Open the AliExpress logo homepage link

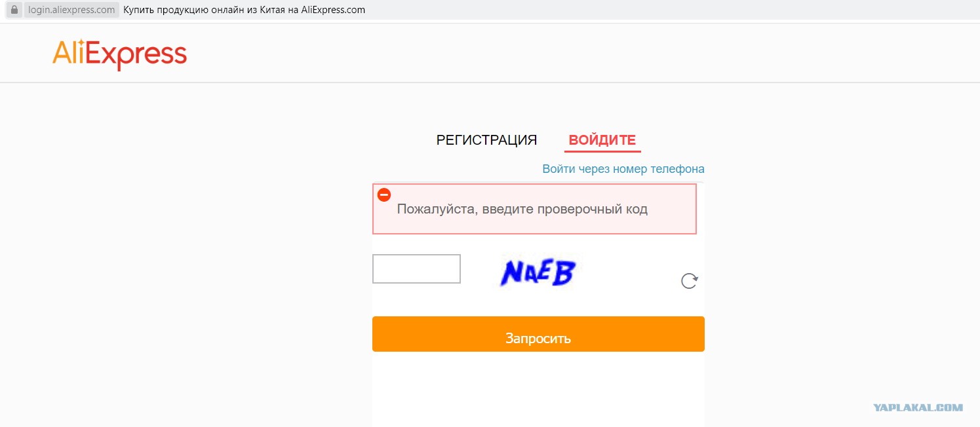click(119, 55)
